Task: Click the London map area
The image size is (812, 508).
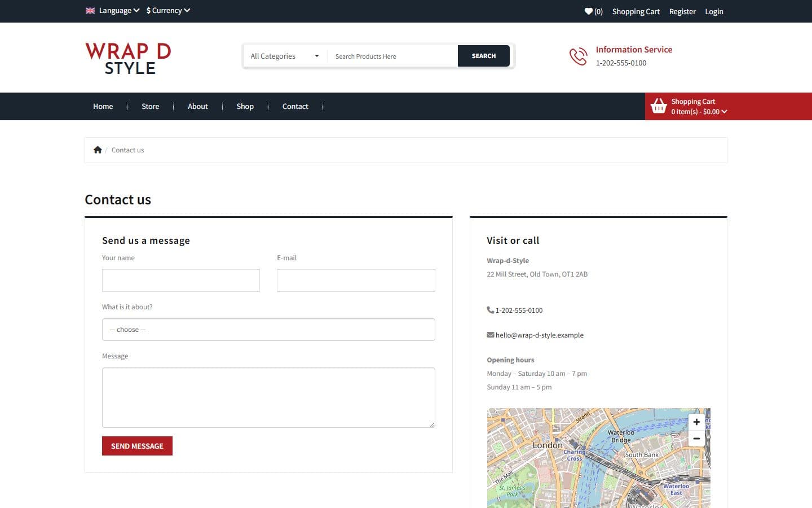Action: tap(598, 458)
